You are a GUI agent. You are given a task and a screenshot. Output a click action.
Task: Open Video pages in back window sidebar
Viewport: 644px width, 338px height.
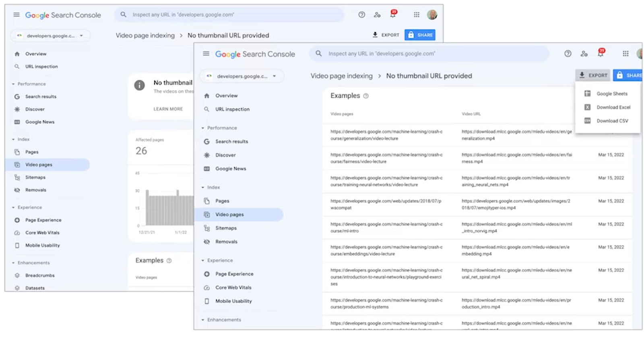(47, 165)
